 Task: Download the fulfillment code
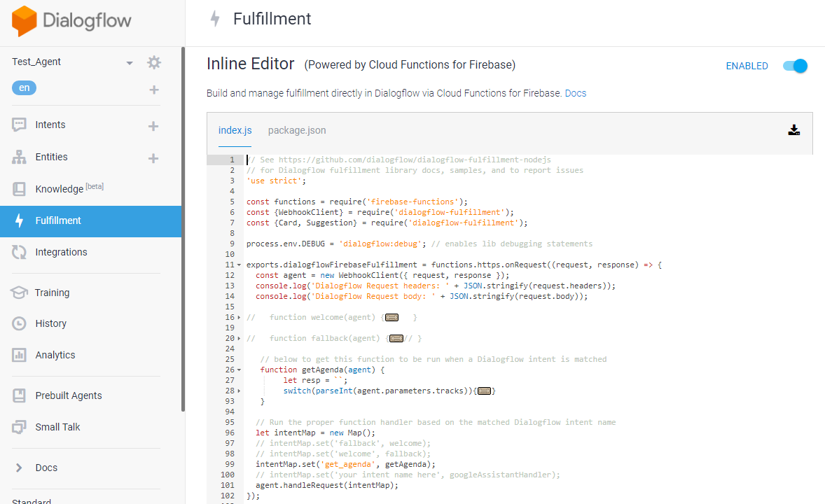coord(793,130)
